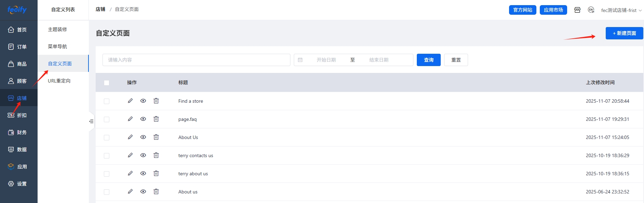This screenshot has width=644, height=203.
Task: Click the store icon in top header
Action: 577,10
